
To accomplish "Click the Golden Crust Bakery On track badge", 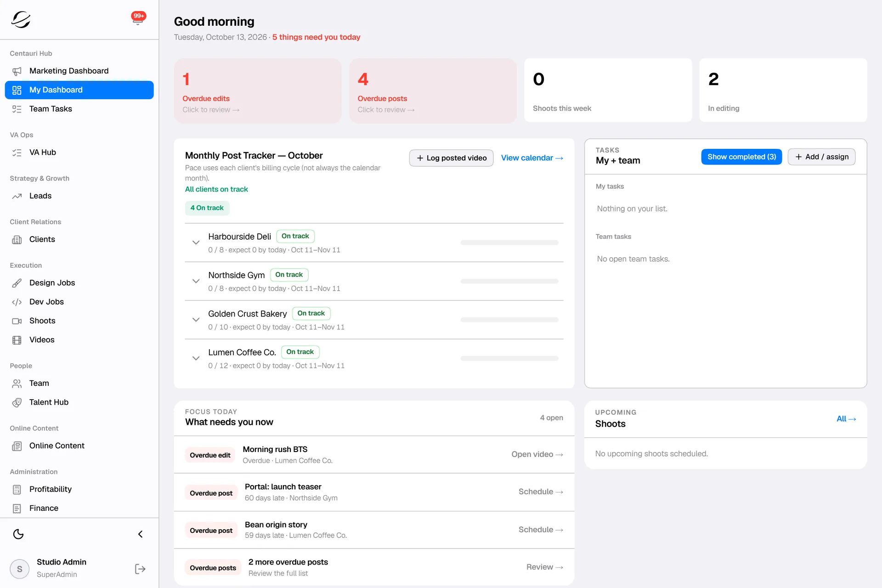I will click(x=311, y=313).
